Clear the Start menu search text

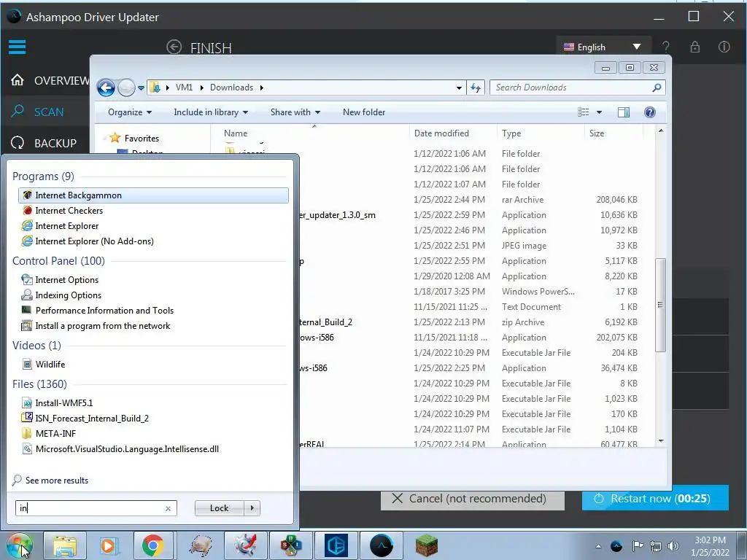[x=169, y=508]
